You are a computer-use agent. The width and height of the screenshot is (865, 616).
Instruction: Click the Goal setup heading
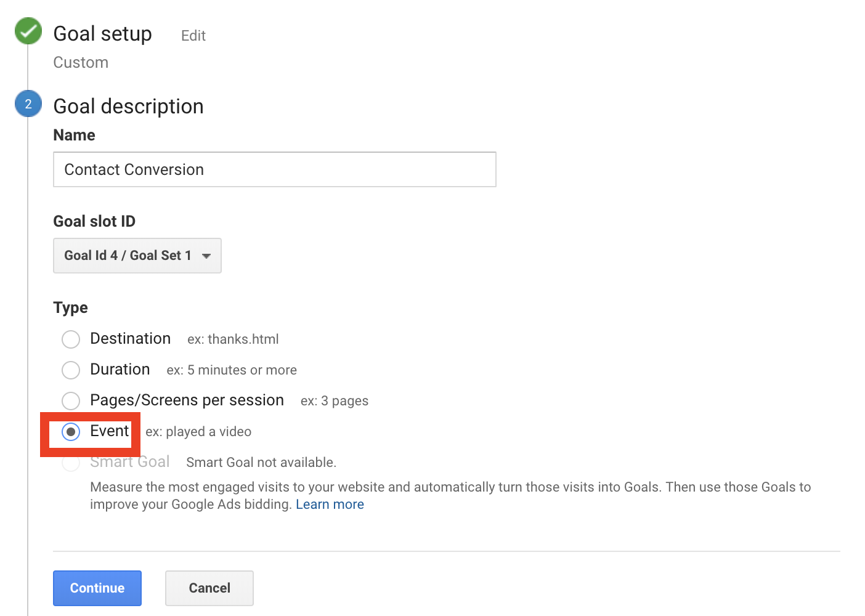pyautogui.click(x=102, y=34)
